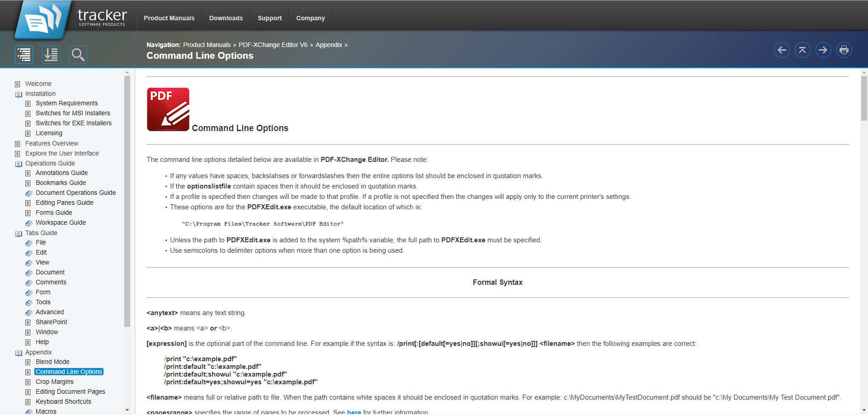Open Comments tab topic
868x415 pixels.
tap(51, 282)
